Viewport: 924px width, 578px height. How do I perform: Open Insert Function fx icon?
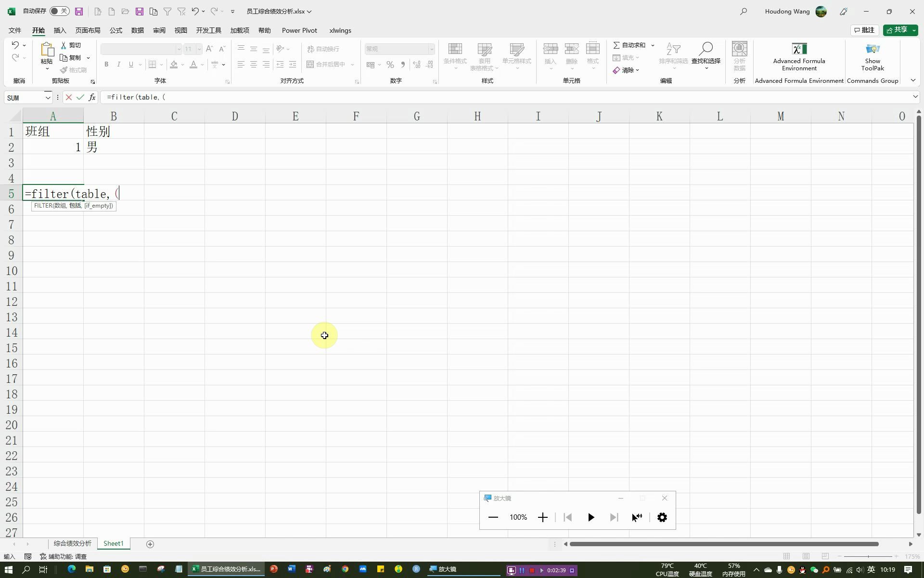91,97
